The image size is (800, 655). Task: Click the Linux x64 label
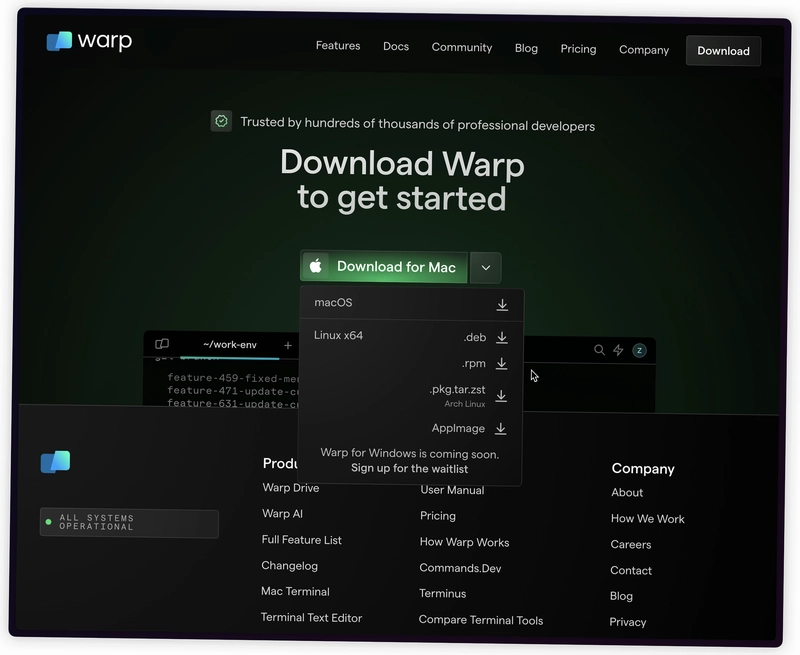(338, 335)
